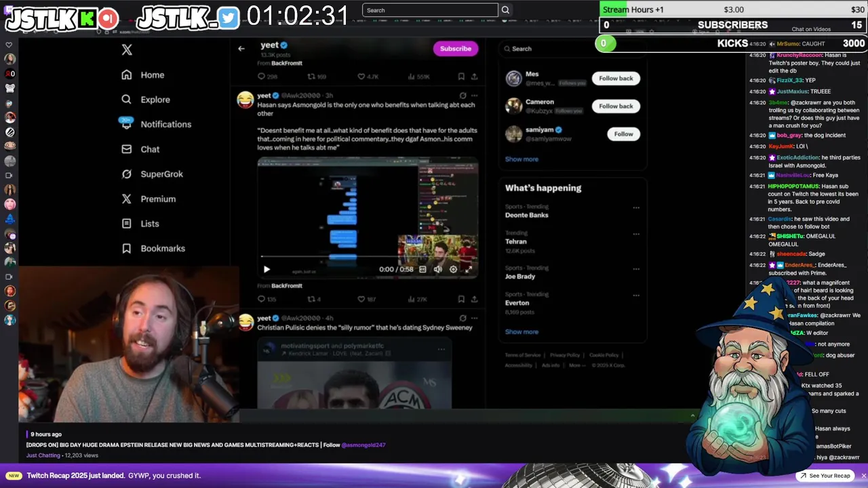Open the Cookie Policy link

click(604, 355)
